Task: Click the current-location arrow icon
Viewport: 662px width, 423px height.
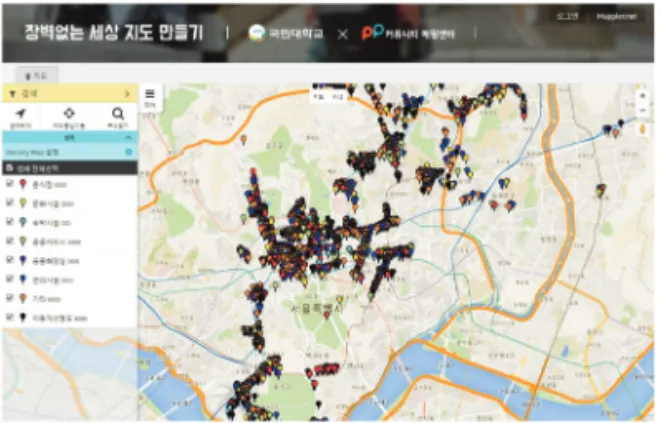Action: coord(21,113)
